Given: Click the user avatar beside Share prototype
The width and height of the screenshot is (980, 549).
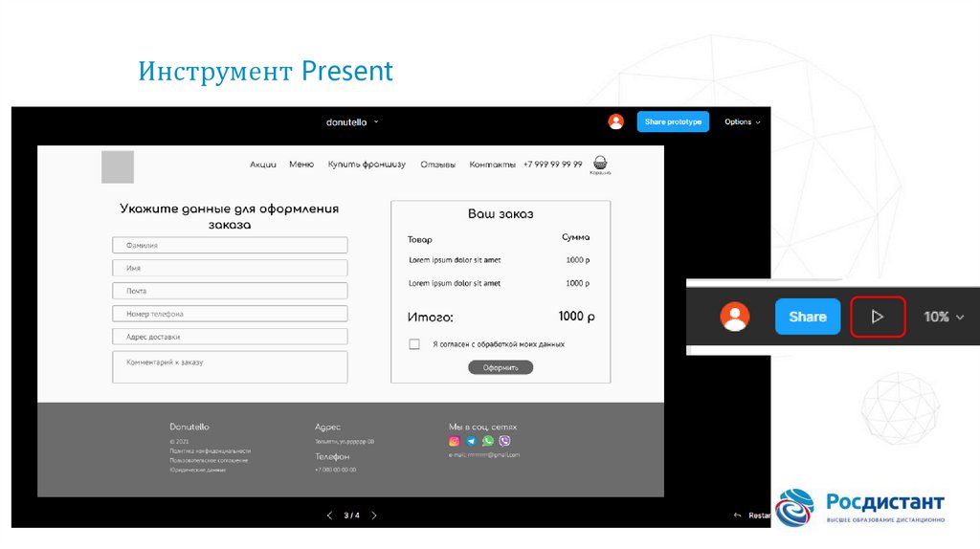Looking at the screenshot, I should [615, 121].
